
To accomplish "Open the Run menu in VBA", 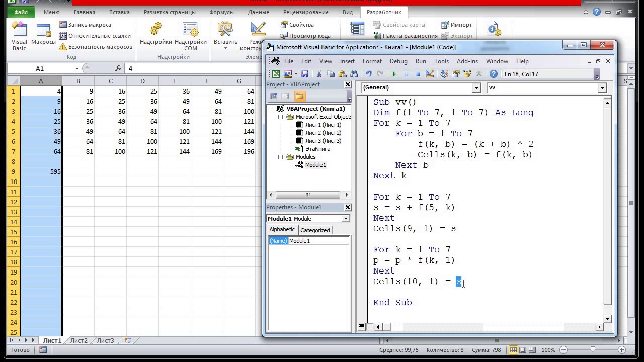I will [x=421, y=61].
